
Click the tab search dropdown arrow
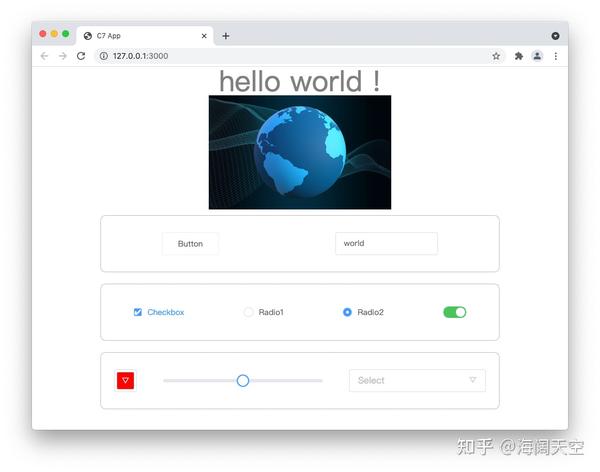coord(555,36)
